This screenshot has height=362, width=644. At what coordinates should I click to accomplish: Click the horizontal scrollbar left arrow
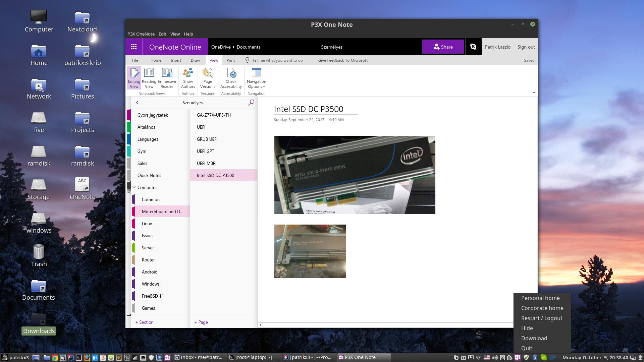point(261,325)
